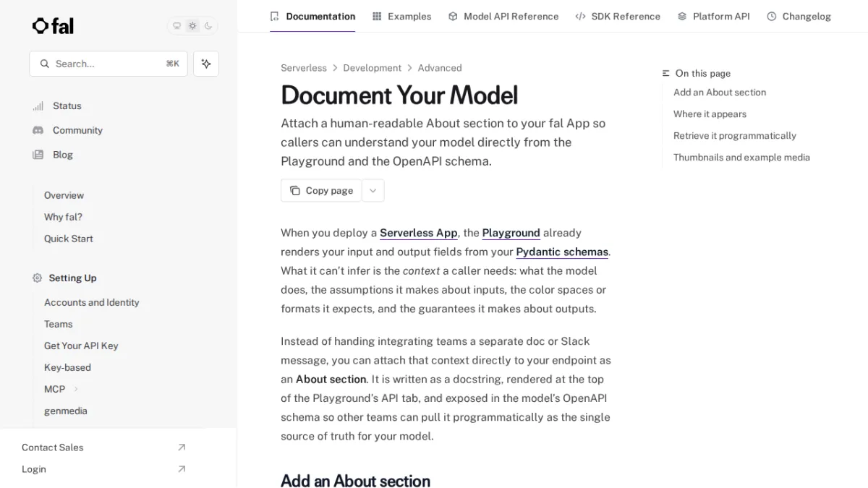The height and width of the screenshot is (488, 868).
Task: Click Contact Sales link
Action: tap(52, 448)
